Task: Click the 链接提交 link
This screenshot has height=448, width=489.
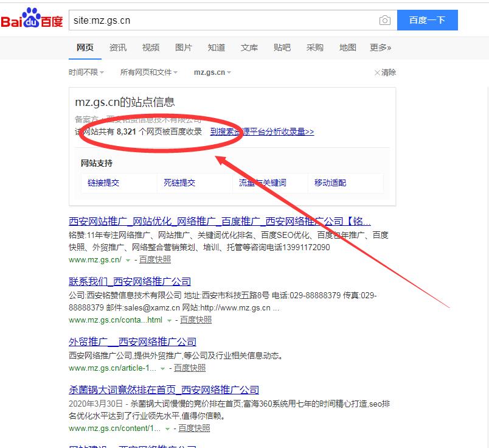Action: click(103, 183)
